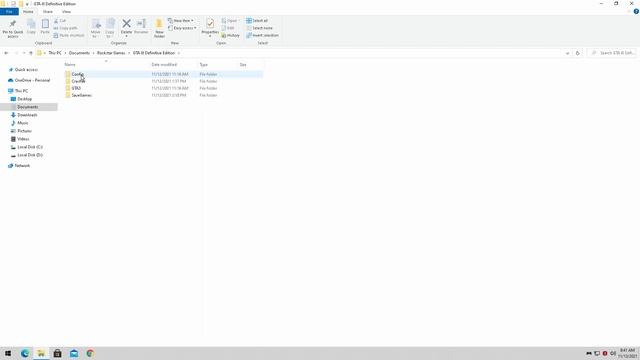640x360 pixels.
Task: Open the Recent locations dropdown arrow
Action: point(24,53)
